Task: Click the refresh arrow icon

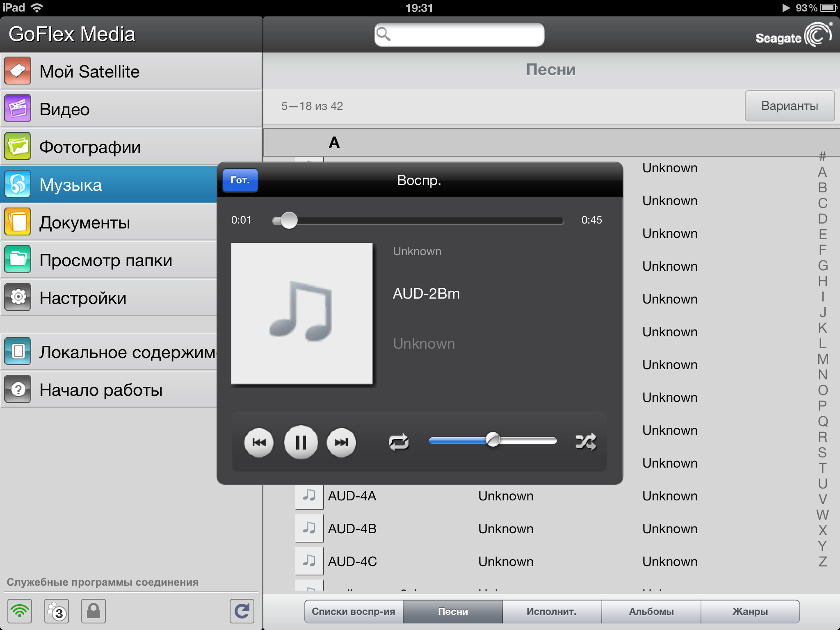Action: click(242, 612)
